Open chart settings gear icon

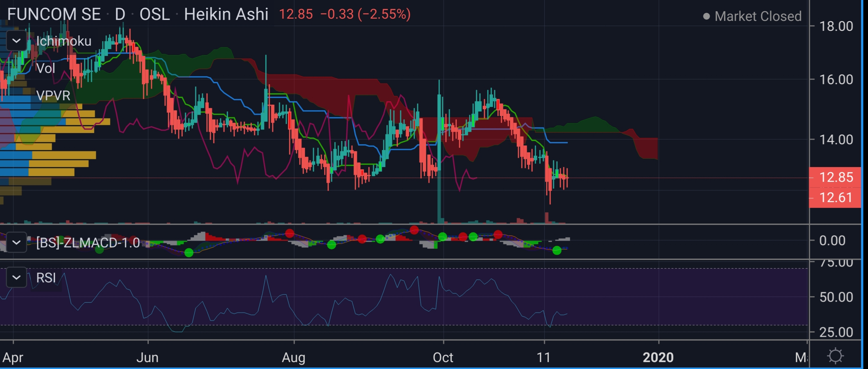click(835, 356)
